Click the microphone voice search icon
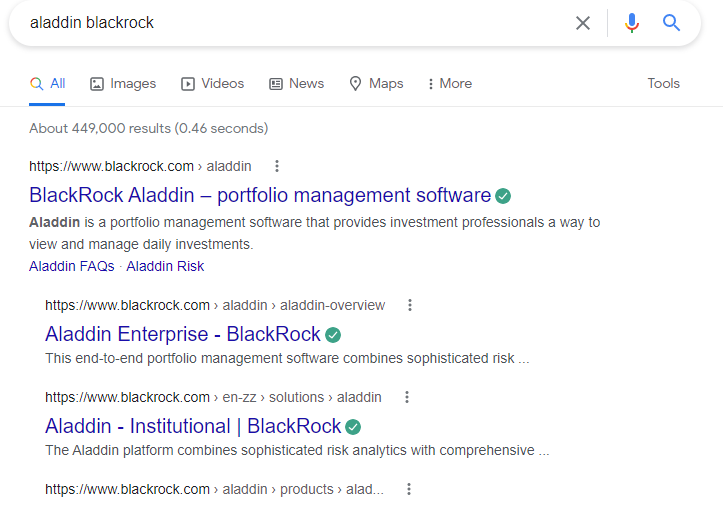Viewport: 723px width, 505px height. pos(632,23)
